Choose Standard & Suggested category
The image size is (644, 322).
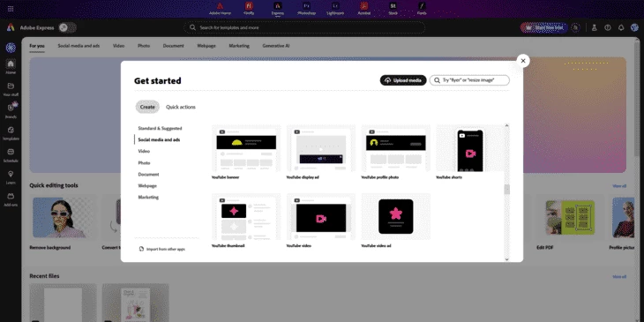point(160,128)
